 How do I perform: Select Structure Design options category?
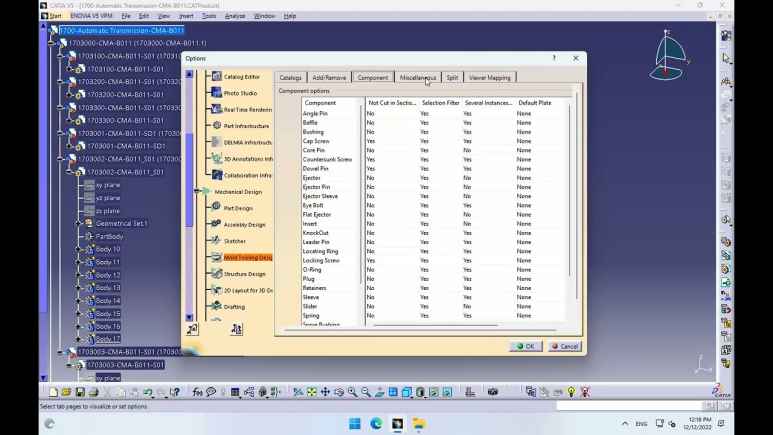(x=244, y=273)
